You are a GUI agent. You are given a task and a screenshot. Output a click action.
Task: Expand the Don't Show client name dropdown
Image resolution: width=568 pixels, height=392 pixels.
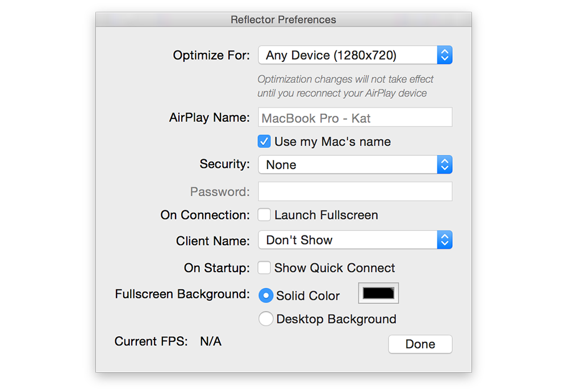point(348,240)
